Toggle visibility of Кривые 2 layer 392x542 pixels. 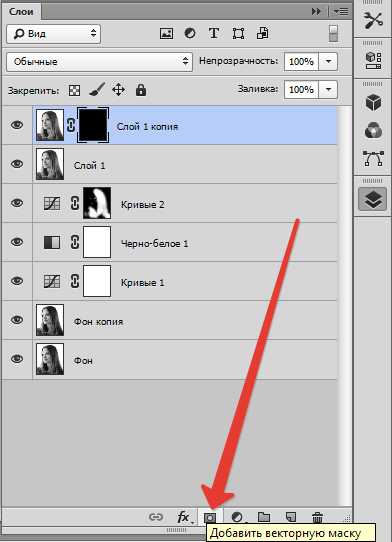click(17, 203)
